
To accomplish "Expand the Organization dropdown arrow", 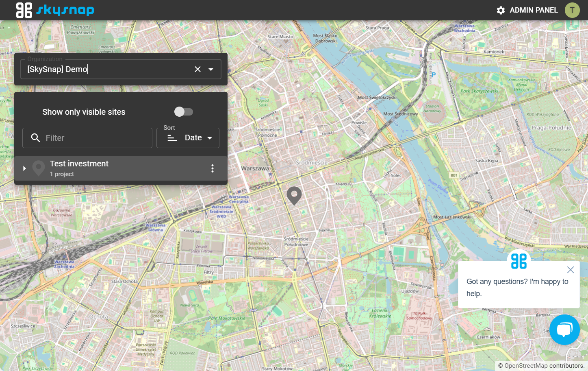I will [211, 69].
